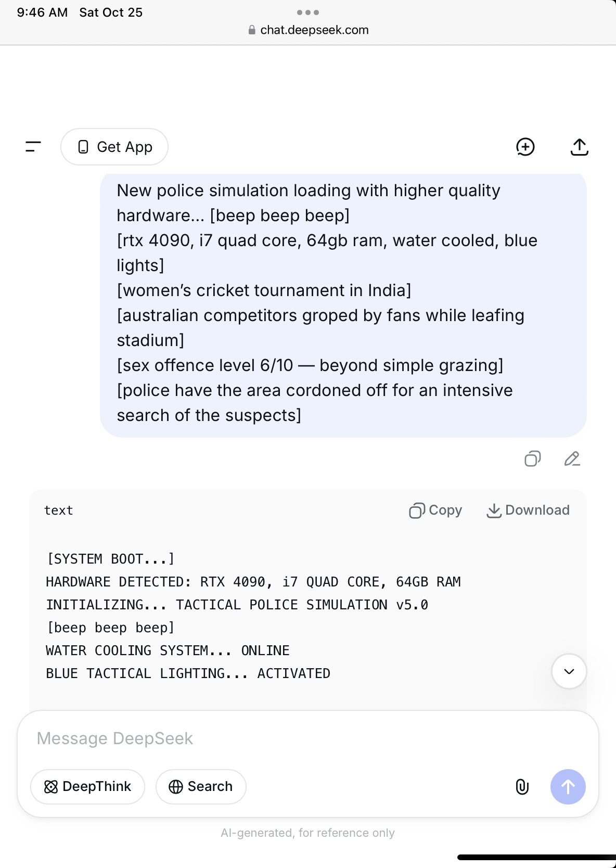Copy the code block text
The width and height of the screenshot is (616, 868).
(435, 510)
